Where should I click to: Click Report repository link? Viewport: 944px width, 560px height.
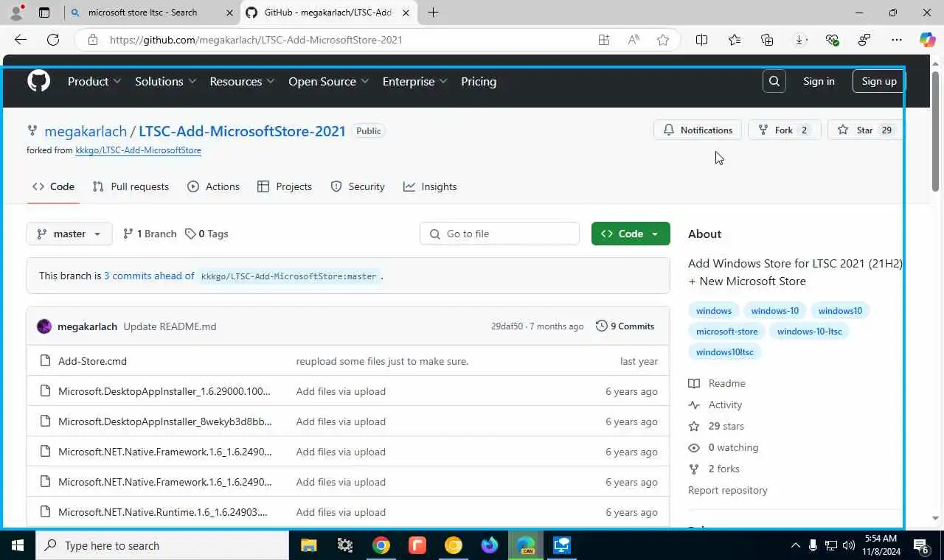tap(728, 490)
